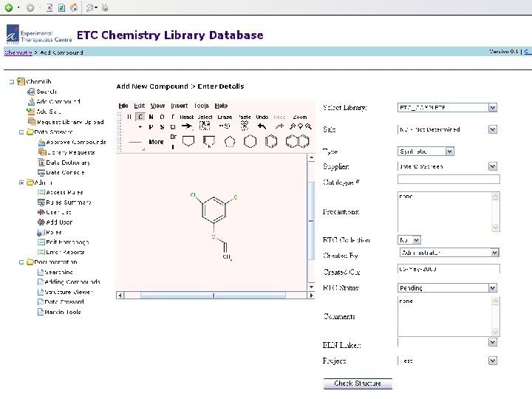The image size is (532, 399).
Task: Click the Paste structure icon
Action: pyautogui.click(x=245, y=126)
